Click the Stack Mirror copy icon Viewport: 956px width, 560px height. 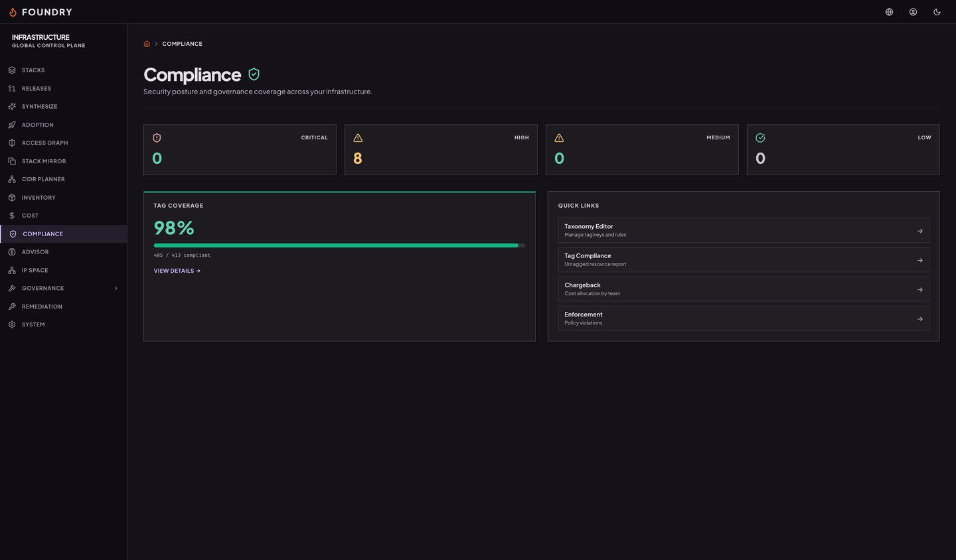12,161
